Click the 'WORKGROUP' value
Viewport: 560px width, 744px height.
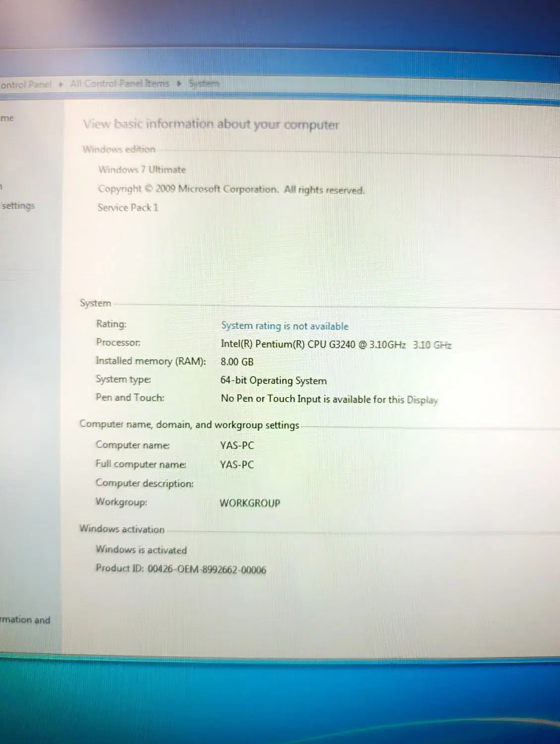click(x=250, y=503)
